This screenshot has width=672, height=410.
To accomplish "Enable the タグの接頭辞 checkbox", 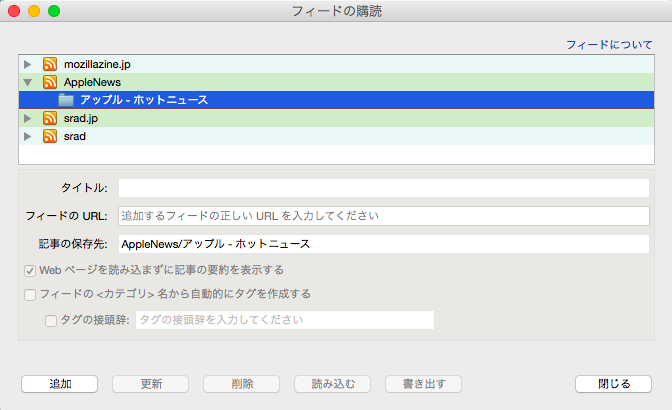I will (x=51, y=321).
